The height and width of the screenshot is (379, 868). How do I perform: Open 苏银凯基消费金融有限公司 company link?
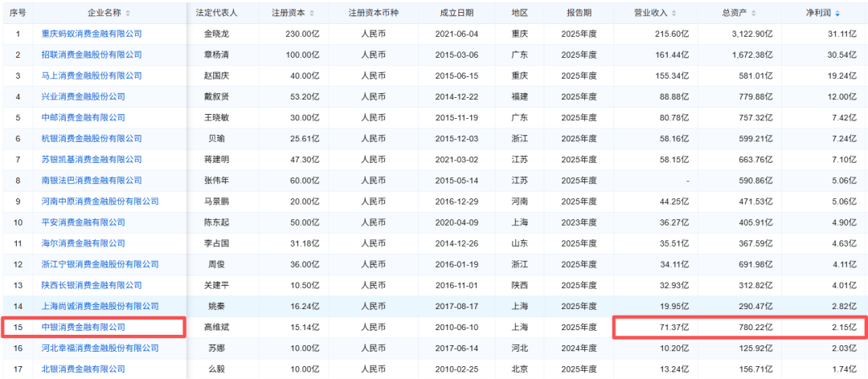click(x=92, y=159)
